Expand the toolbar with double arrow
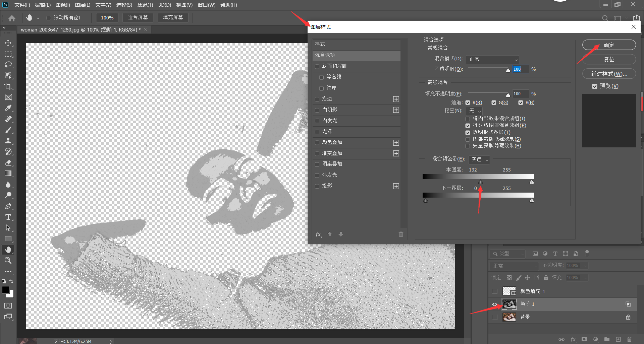This screenshot has width=644, height=344. (x=4, y=28)
